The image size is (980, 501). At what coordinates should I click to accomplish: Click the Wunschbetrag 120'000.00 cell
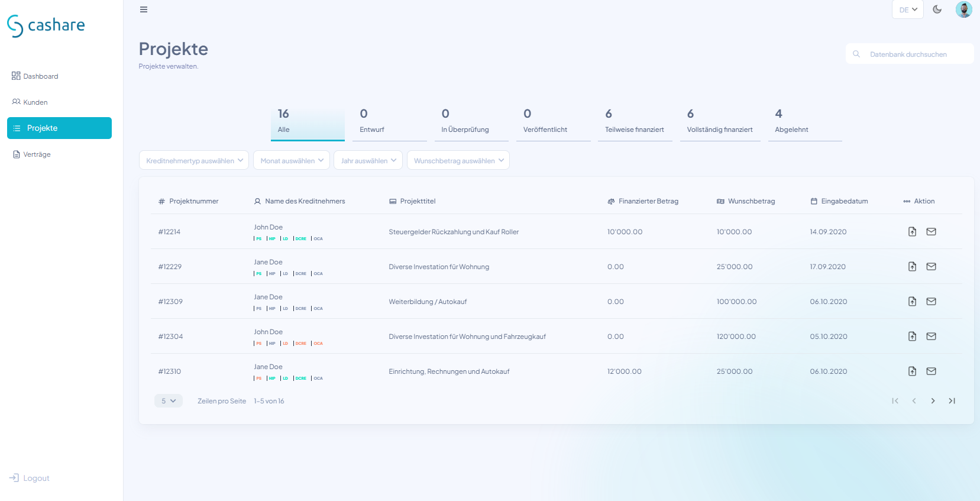tap(736, 337)
